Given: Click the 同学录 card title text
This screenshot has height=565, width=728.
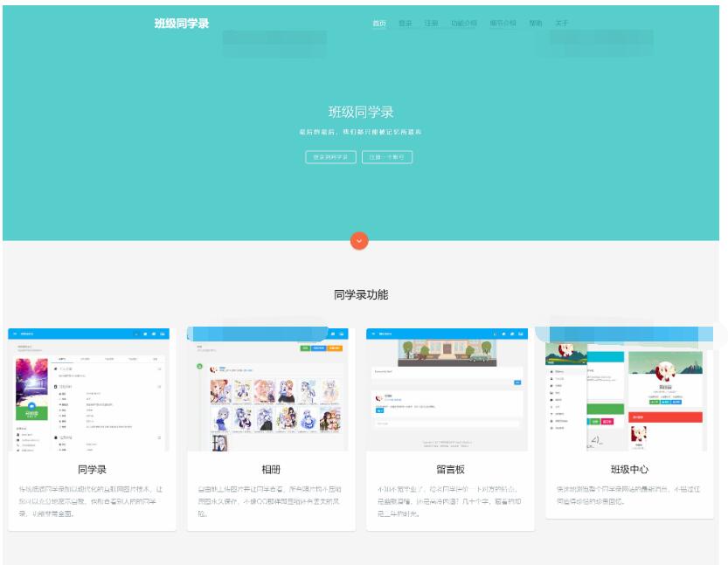Looking at the screenshot, I should coord(93,469).
